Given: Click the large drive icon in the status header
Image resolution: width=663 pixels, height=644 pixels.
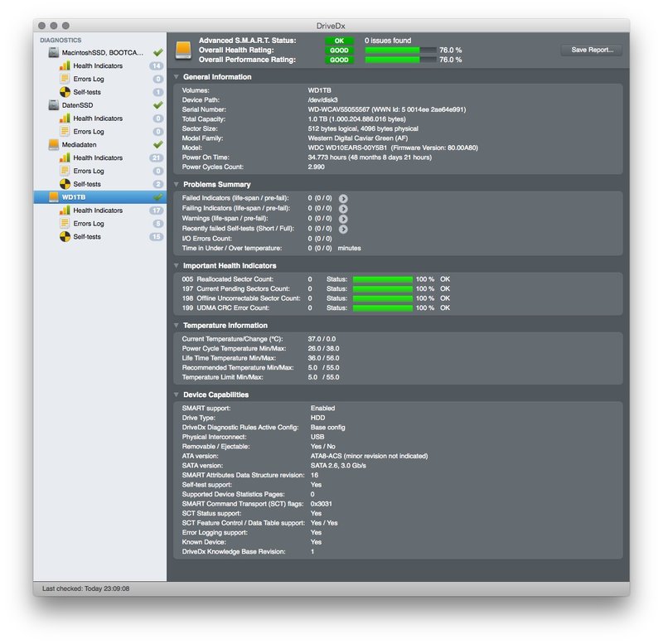Looking at the screenshot, I should coord(183,51).
